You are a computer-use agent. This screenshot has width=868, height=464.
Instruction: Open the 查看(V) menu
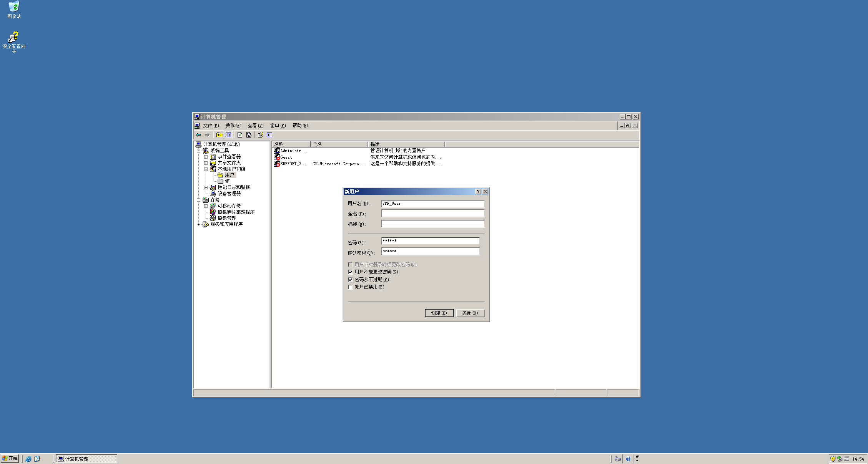(255, 126)
